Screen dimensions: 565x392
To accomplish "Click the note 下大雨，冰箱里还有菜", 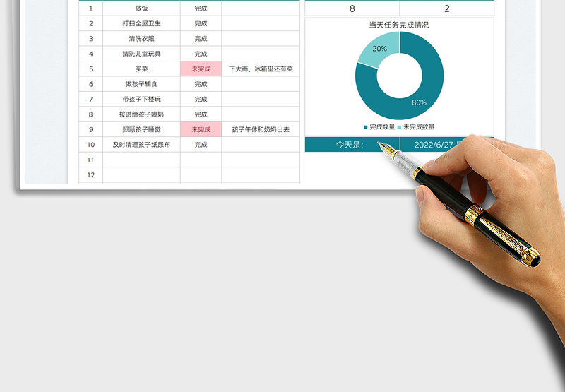I will pos(261,69).
